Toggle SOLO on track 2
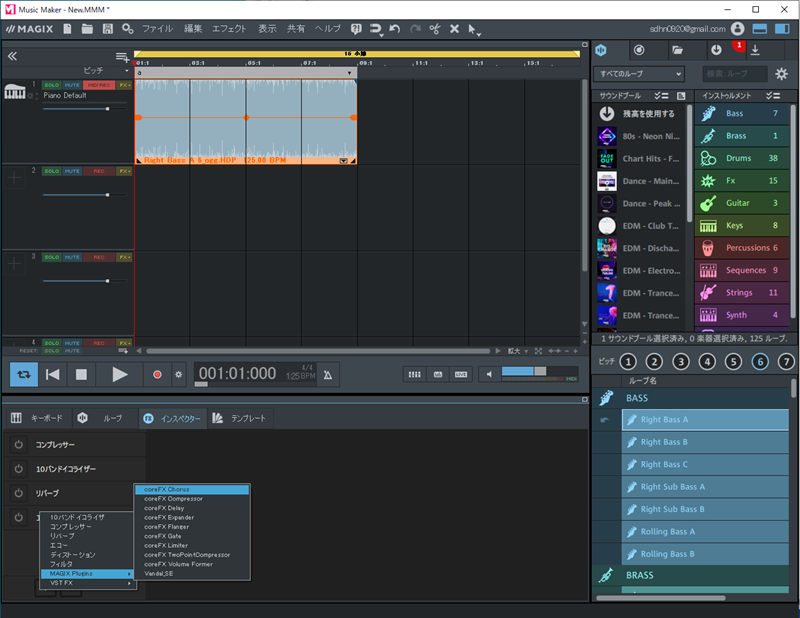Image resolution: width=800 pixels, height=618 pixels. click(52, 171)
